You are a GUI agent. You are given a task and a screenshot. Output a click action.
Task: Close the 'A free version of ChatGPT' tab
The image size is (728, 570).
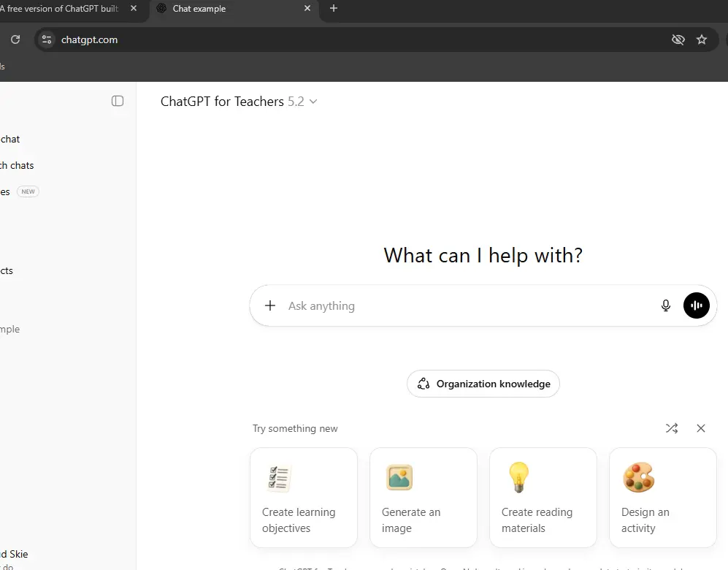pos(134,8)
